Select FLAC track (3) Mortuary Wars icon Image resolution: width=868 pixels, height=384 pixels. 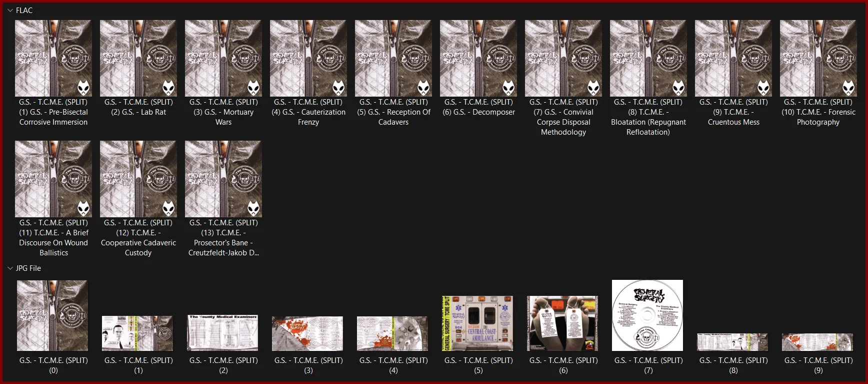pyautogui.click(x=223, y=58)
